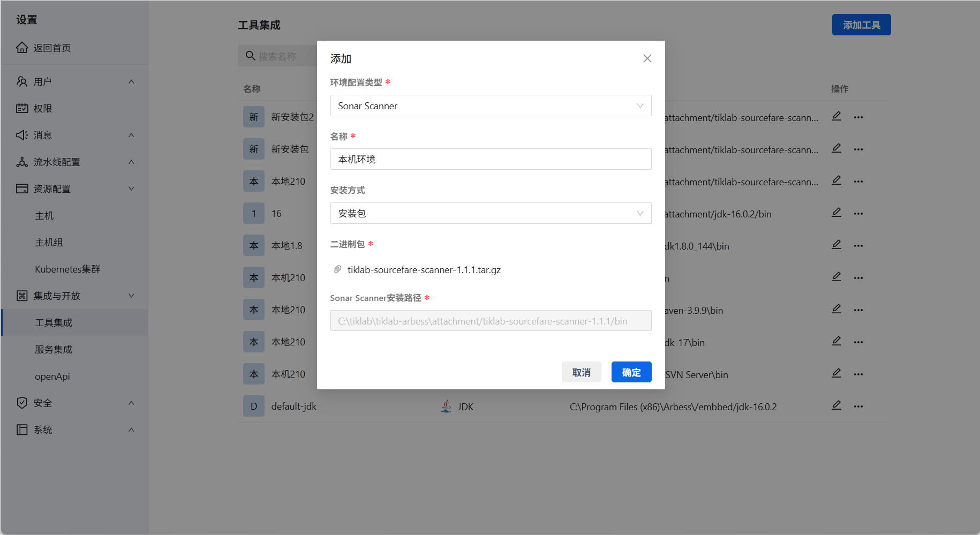The height and width of the screenshot is (535, 980).
Task: Open more options for 新安装包 row
Action: 858,149
